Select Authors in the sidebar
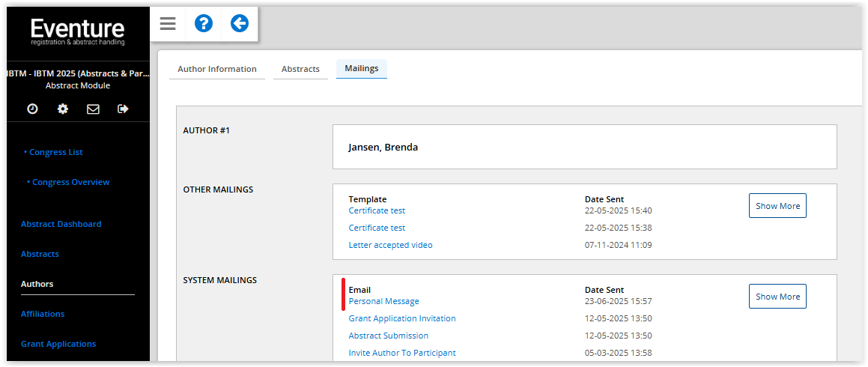Image resolution: width=868 pixels, height=367 pixels. pos(37,284)
